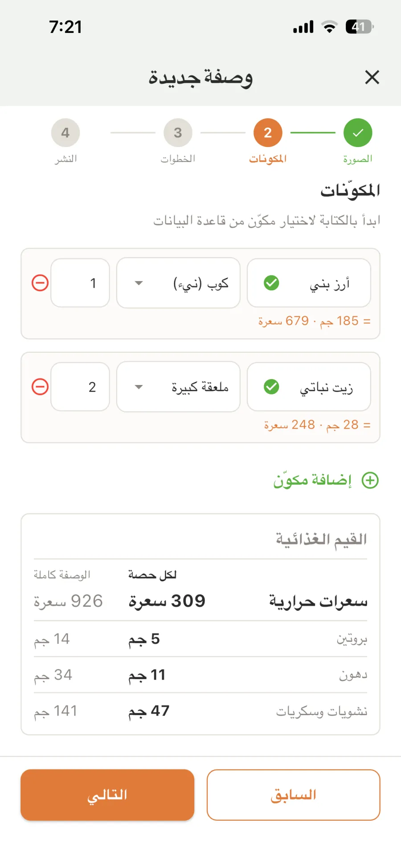Image resolution: width=401 pixels, height=868 pixels.
Task: Remove the brown rice ingredient row
Action: coord(40,283)
